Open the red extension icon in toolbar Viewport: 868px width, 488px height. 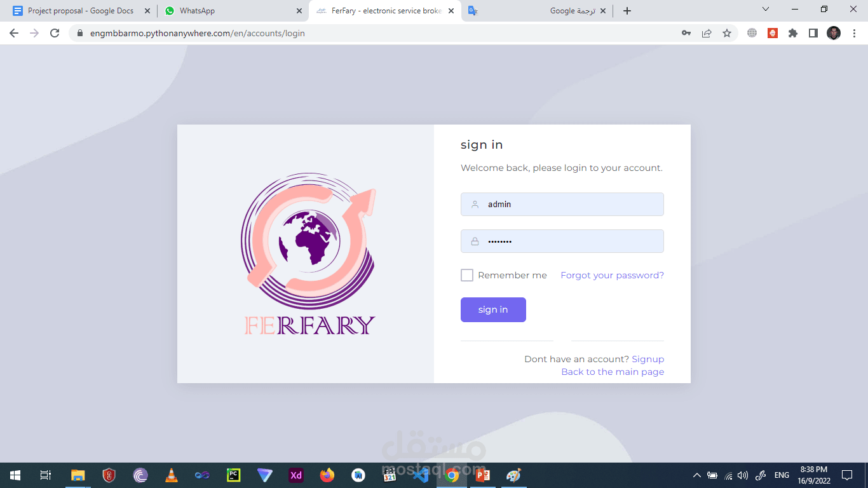click(x=773, y=33)
